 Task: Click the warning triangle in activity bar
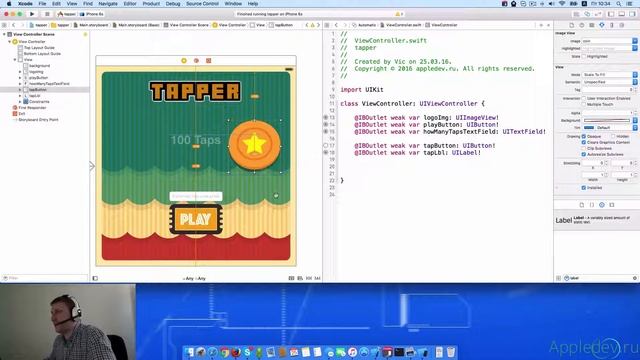click(398, 14)
